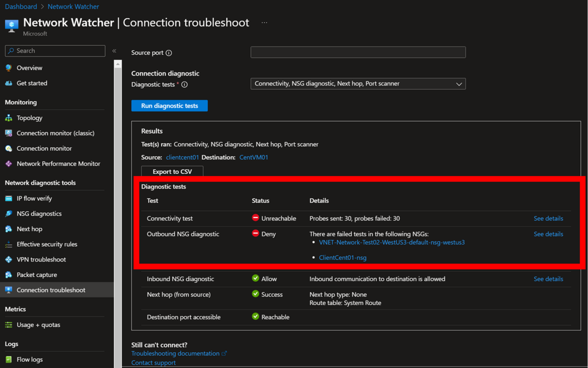Click the Reachable green check icon

255,316
